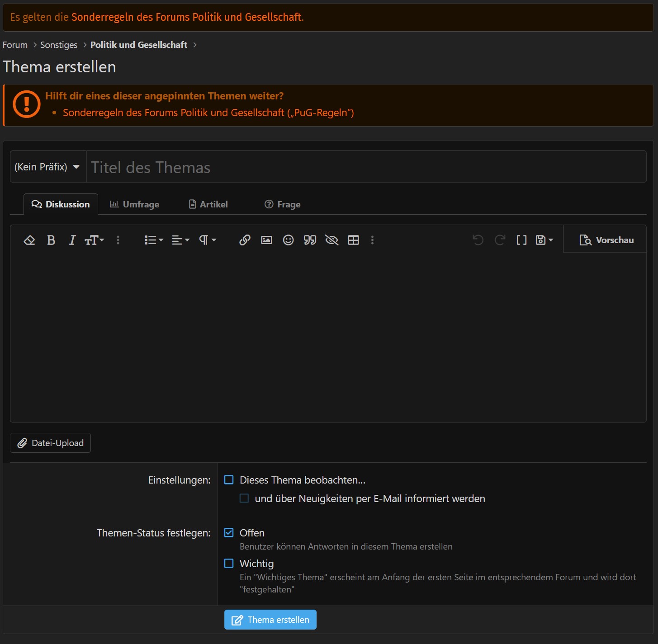Click the smiley icon to insert emoji
The image size is (658, 644).
point(288,240)
